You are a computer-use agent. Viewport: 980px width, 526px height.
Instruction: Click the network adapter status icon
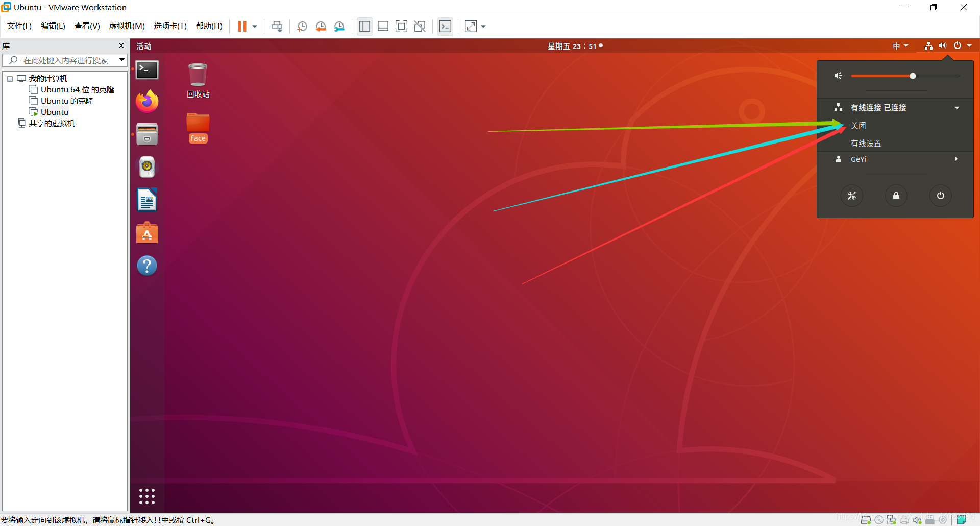coord(891,520)
